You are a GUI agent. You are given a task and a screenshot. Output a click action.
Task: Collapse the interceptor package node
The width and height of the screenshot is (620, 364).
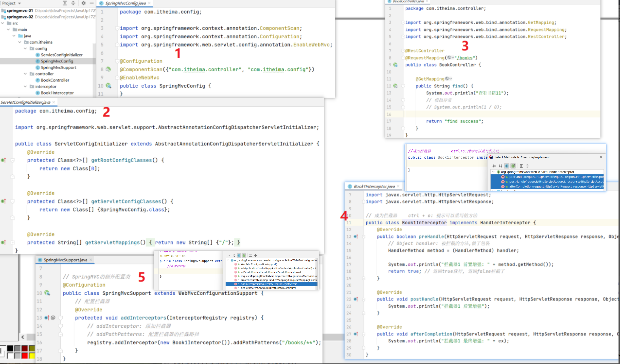click(x=25, y=86)
